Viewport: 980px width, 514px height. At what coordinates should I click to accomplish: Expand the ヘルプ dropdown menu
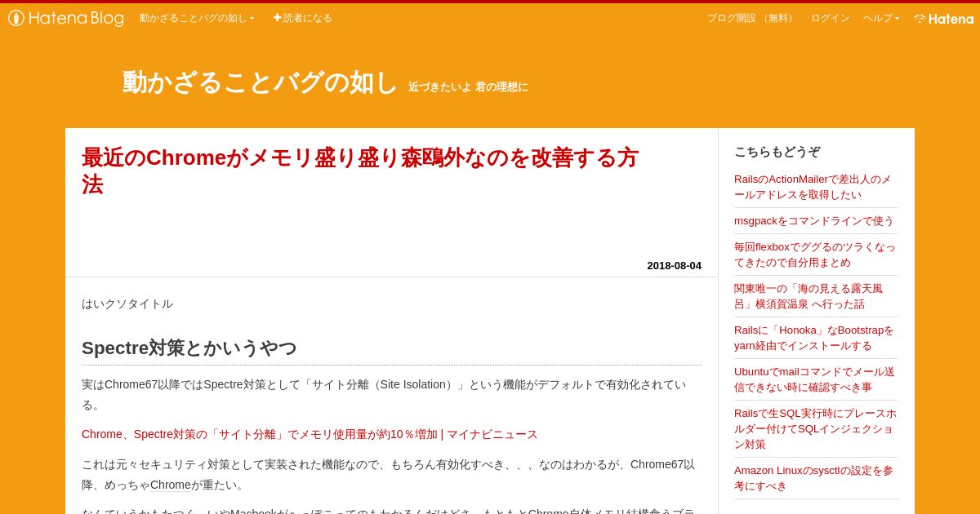click(881, 18)
